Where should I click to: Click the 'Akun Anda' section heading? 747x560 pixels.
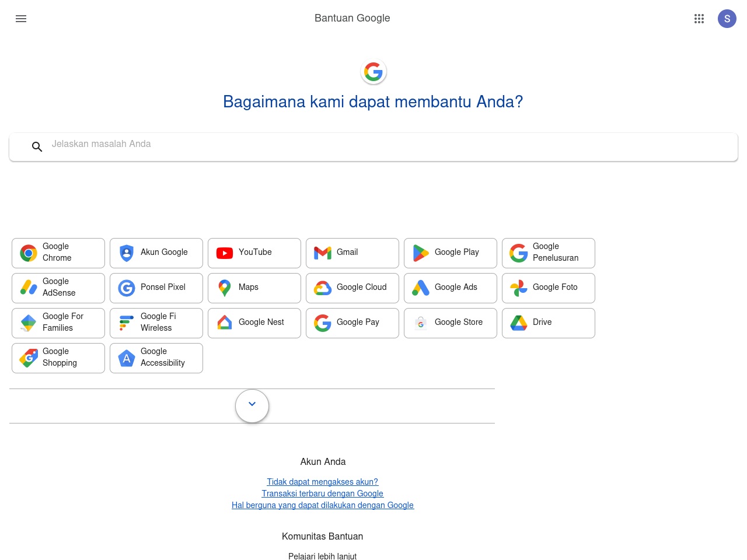tap(323, 461)
